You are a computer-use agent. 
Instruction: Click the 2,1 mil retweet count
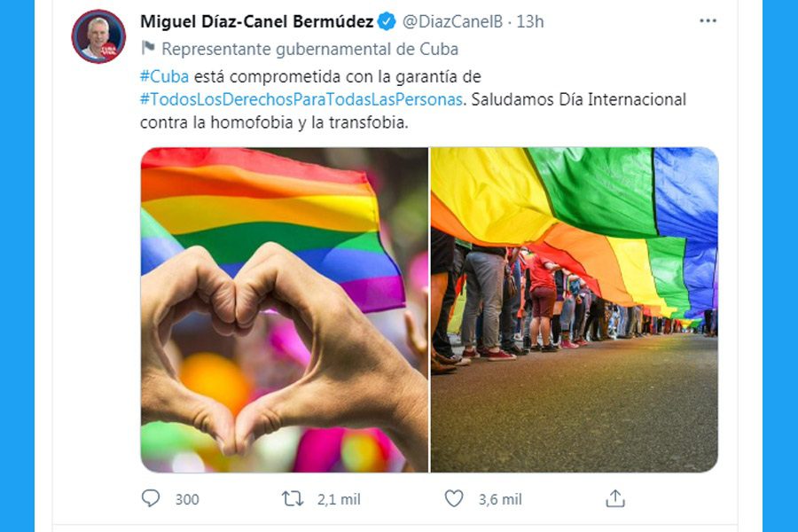[339, 499]
